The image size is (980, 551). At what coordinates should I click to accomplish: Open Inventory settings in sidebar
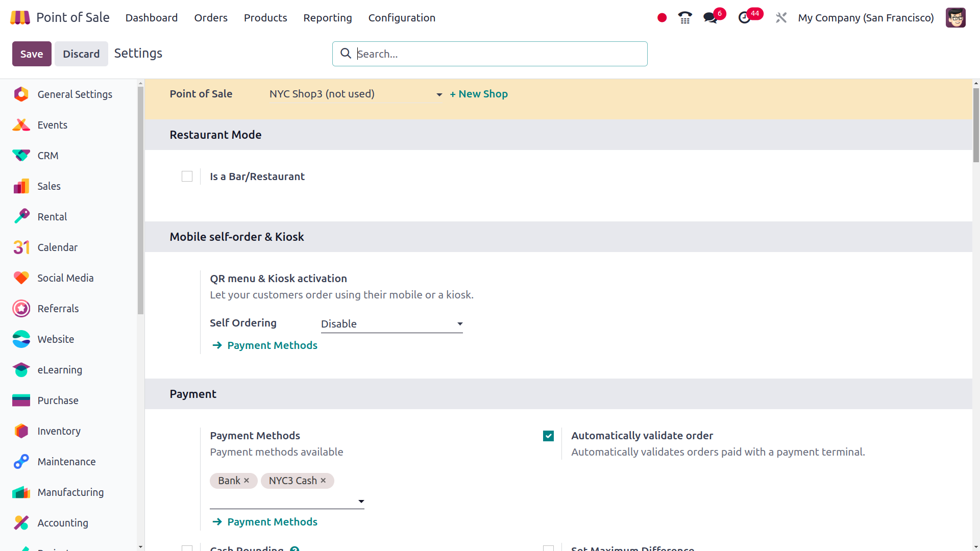tap(59, 431)
